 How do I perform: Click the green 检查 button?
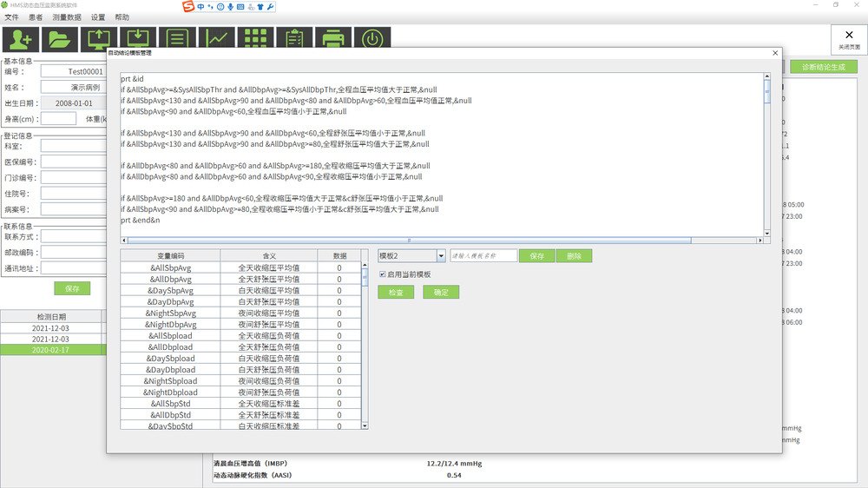(x=396, y=293)
